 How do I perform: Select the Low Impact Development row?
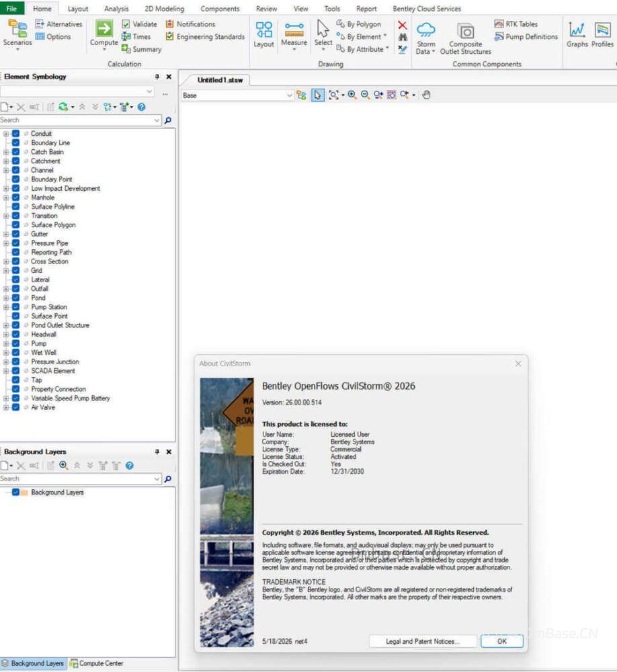[65, 188]
